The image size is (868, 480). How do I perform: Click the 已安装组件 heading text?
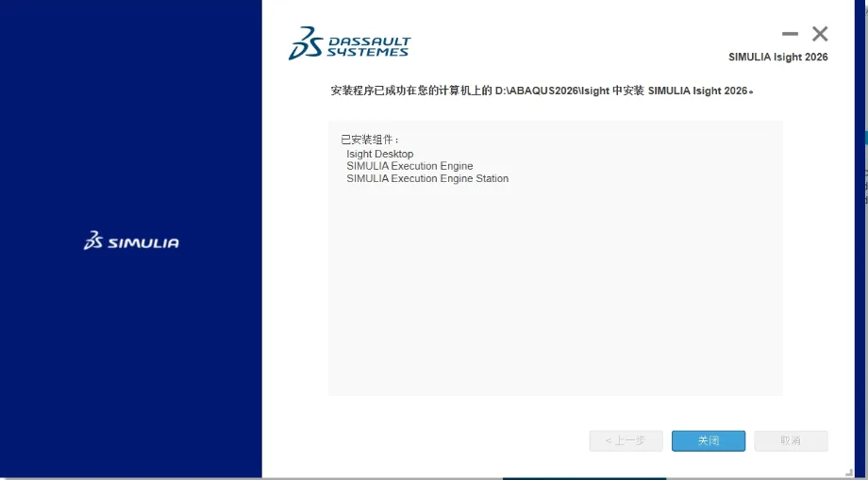click(x=370, y=140)
